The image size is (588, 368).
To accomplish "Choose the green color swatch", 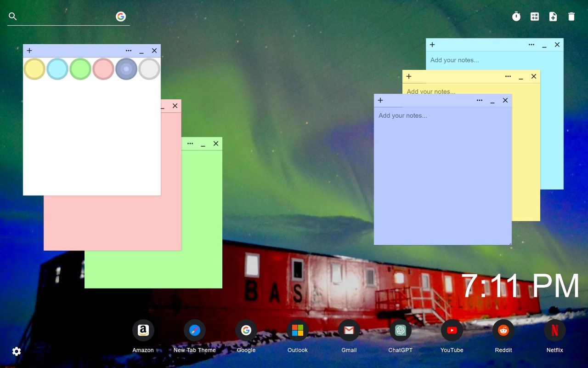I will (x=80, y=69).
